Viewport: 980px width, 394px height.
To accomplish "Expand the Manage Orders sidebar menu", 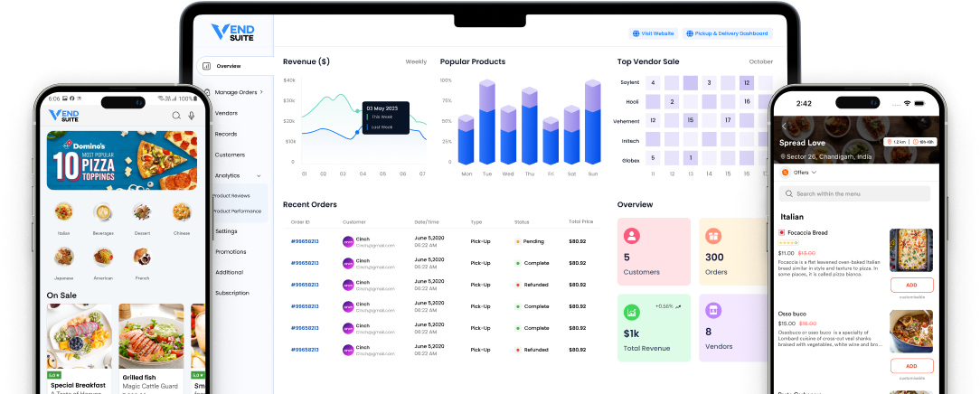I will tap(239, 92).
